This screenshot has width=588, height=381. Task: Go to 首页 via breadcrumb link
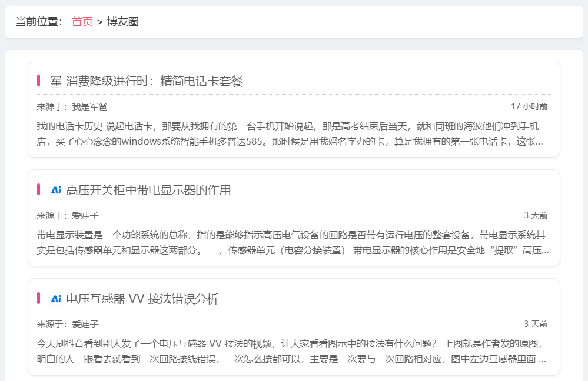click(82, 22)
